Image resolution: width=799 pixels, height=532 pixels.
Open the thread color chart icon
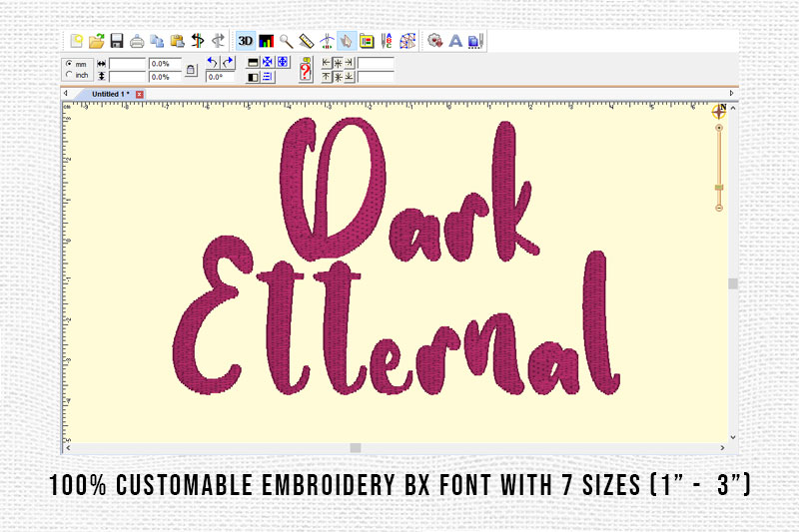click(x=266, y=41)
